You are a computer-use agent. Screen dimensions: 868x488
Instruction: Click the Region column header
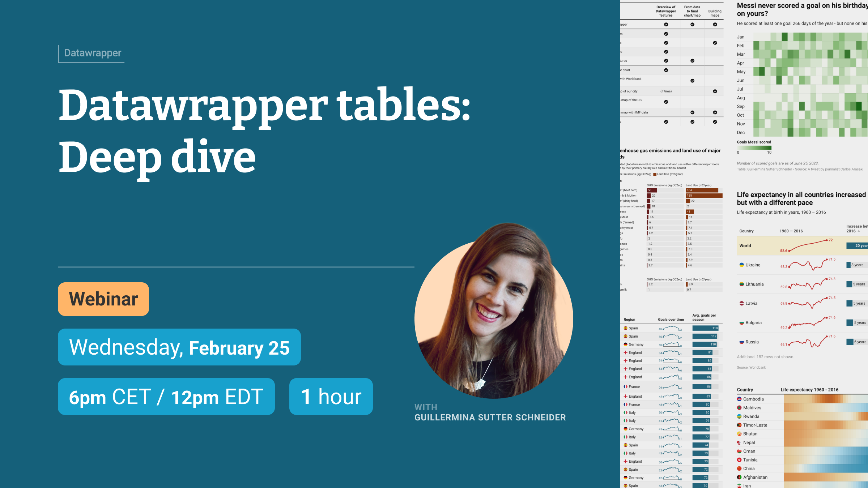click(x=629, y=320)
